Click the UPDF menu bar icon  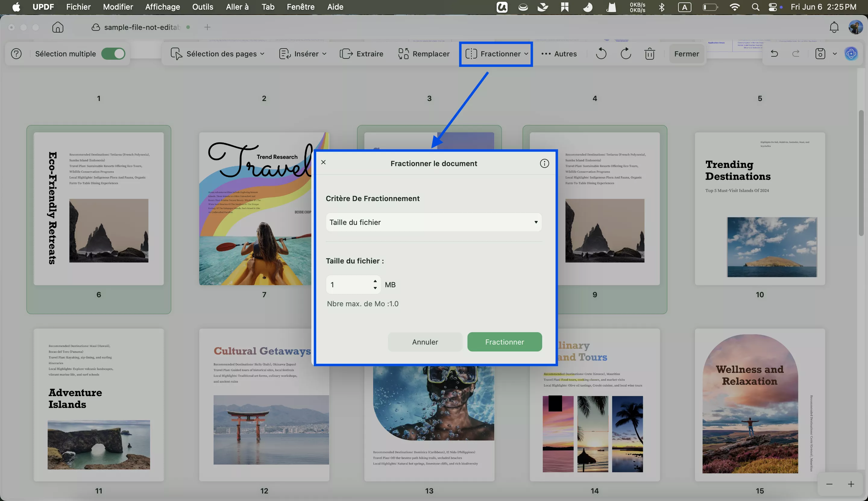click(502, 7)
